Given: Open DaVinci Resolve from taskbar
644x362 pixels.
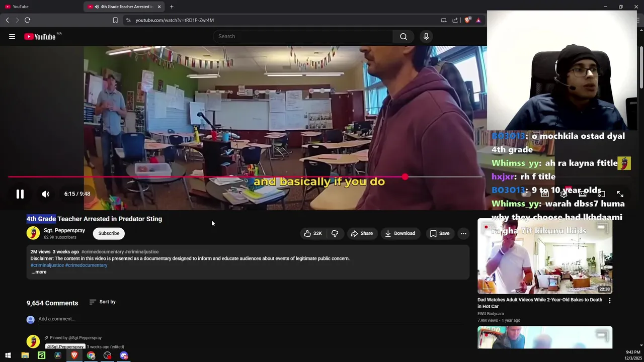Looking at the screenshot, I should point(58,355).
